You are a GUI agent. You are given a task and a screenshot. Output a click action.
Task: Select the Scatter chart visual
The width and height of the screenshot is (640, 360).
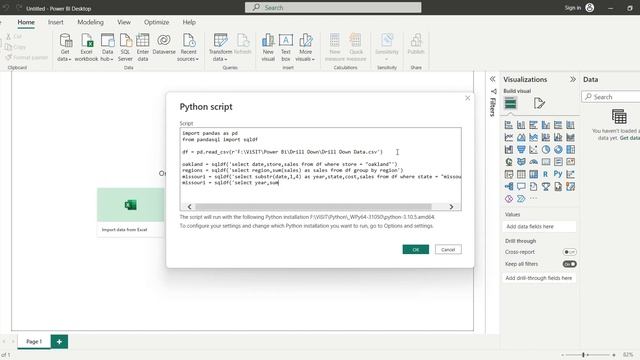click(533, 149)
